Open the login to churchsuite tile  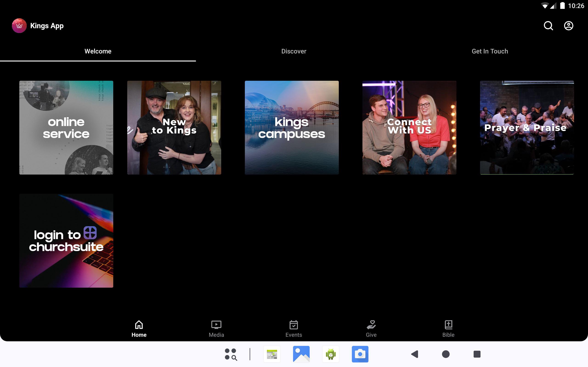tap(66, 241)
